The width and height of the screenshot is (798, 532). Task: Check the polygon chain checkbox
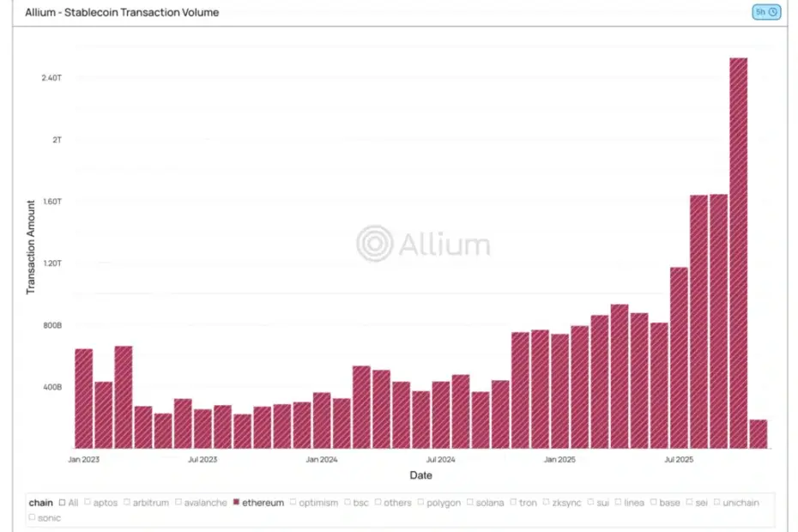click(x=420, y=503)
